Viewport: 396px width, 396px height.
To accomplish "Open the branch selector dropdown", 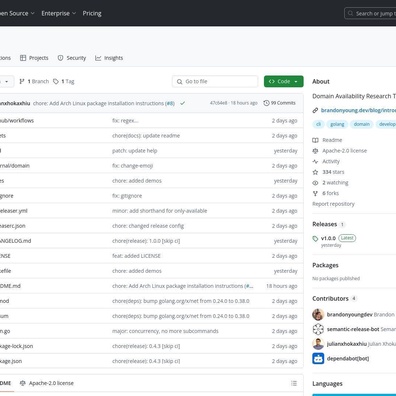I will [x=6, y=81].
